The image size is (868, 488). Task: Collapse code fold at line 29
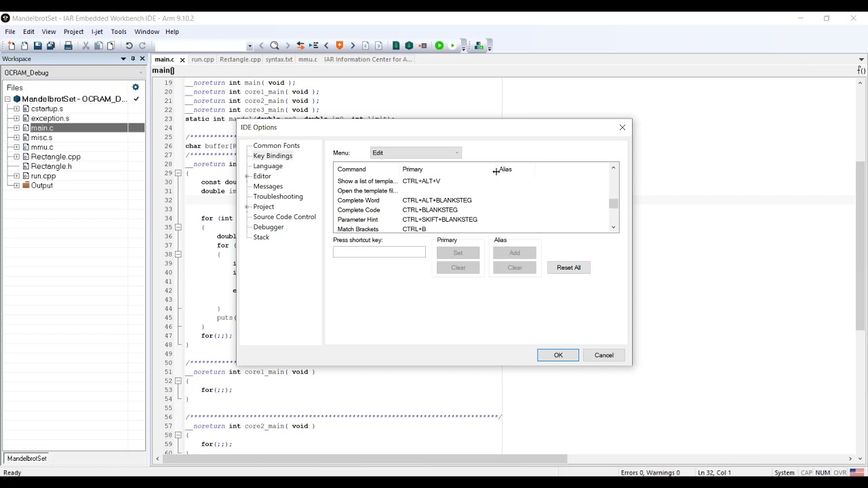[x=178, y=173]
